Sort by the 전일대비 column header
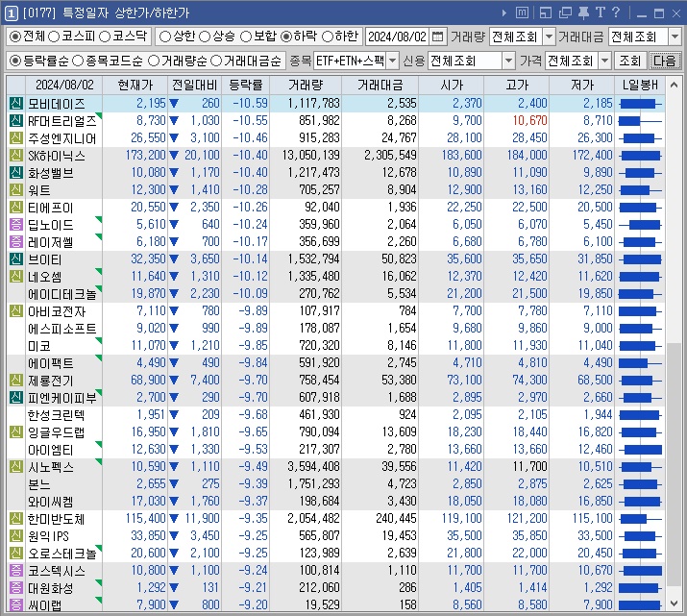The width and height of the screenshot is (687, 616). coord(194,85)
